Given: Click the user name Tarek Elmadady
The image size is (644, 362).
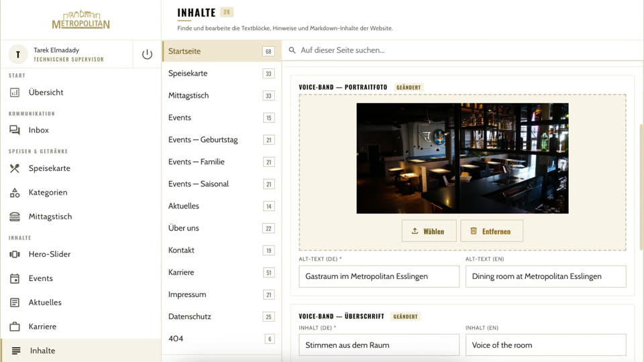Looking at the screenshot, I should point(56,50).
